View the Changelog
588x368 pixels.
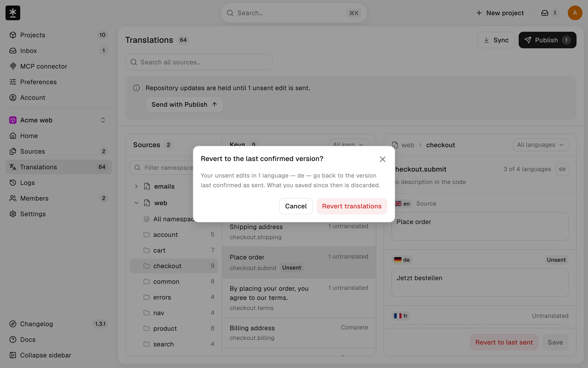click(59, 324)
